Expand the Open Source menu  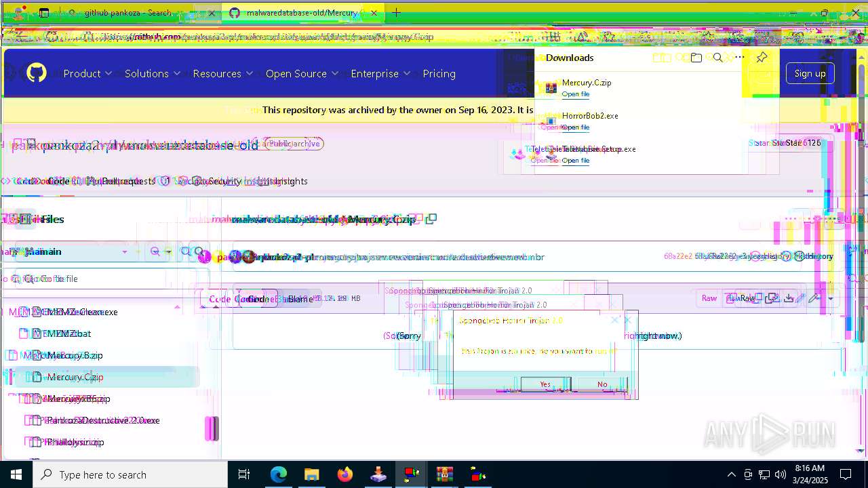click(302, 73)
